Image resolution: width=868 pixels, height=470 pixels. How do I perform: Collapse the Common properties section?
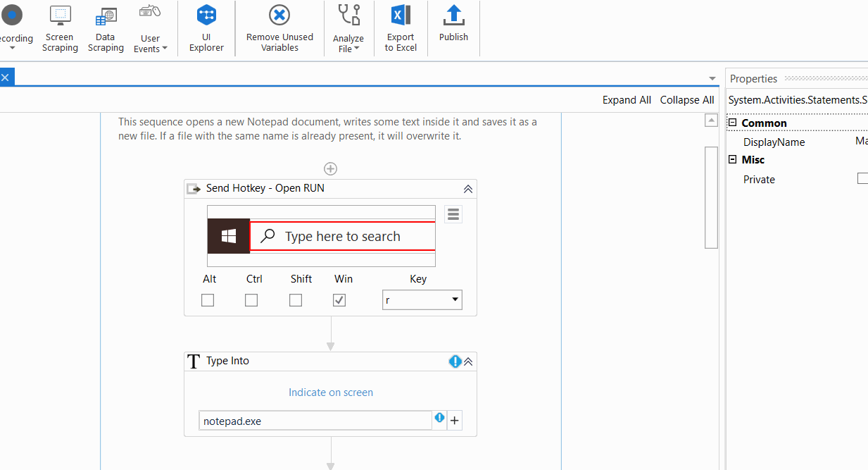coord(732,123)
